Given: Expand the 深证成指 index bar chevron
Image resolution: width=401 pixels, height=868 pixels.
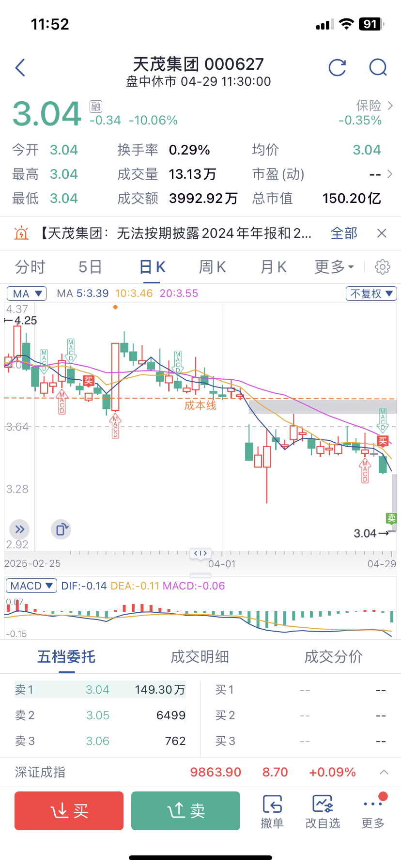Looking at the screenshot, I should click(384, 772).
